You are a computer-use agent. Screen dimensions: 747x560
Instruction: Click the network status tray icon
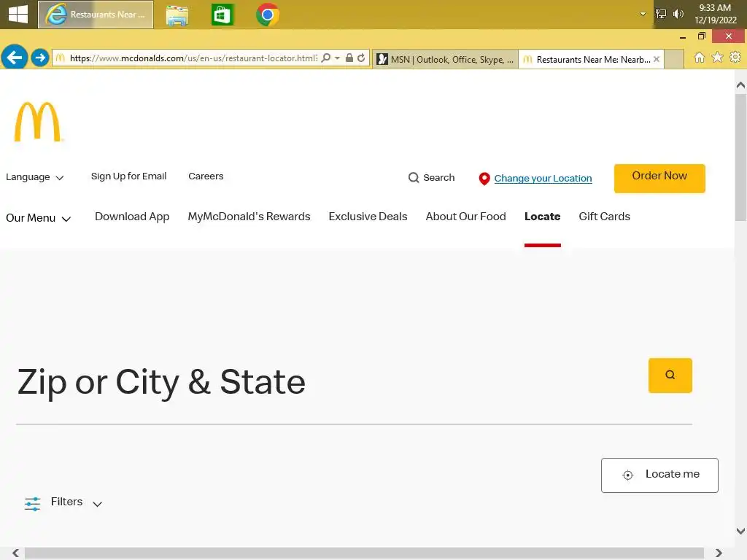(661, 14)
